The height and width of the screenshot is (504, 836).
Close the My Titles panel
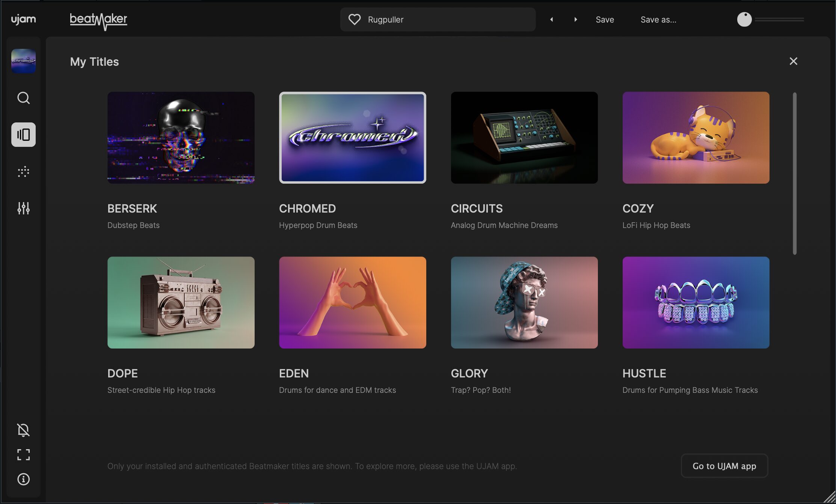tap(793, 61)
